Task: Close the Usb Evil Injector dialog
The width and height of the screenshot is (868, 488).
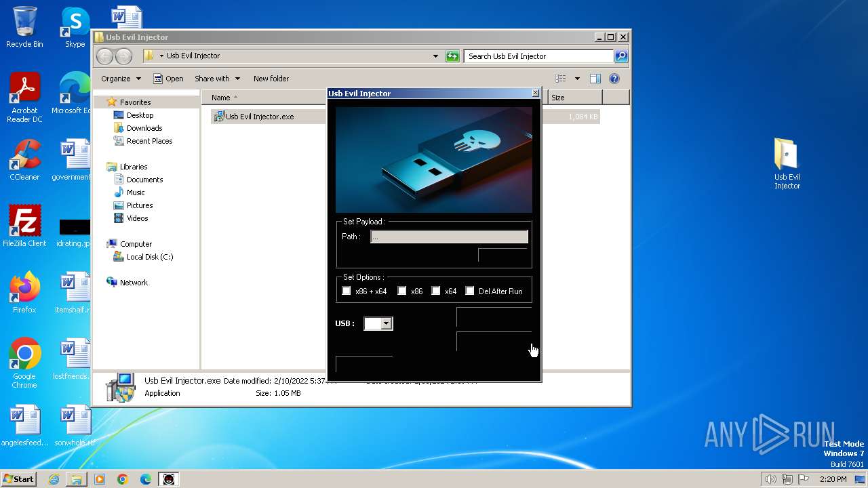Action: [x=535, y=93]
